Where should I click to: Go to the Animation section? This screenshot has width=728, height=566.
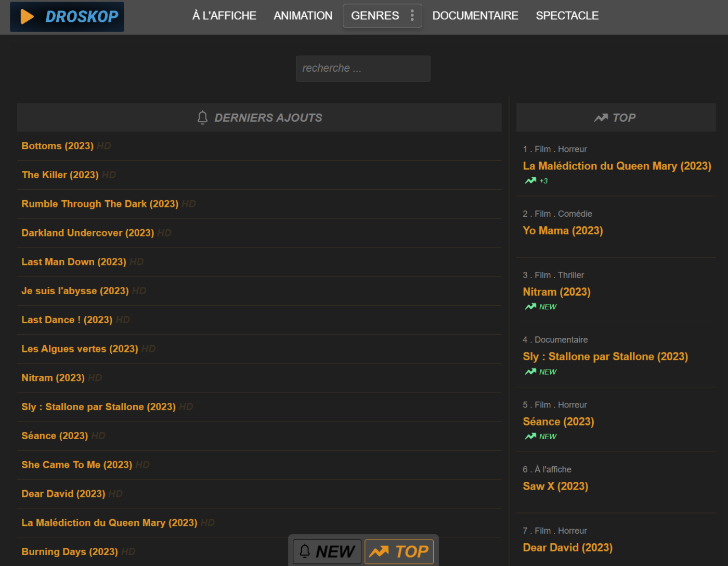click(x=303, y=16)
